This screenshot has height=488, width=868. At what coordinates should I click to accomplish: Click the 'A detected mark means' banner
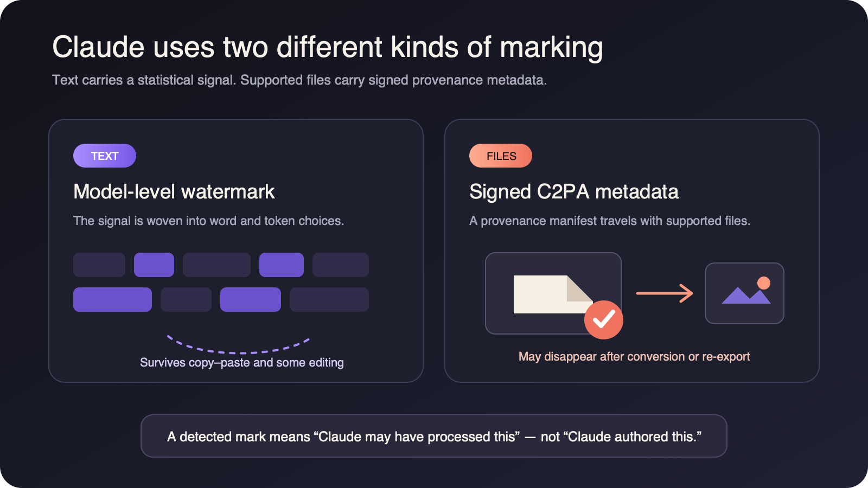[x=434, y=436]
